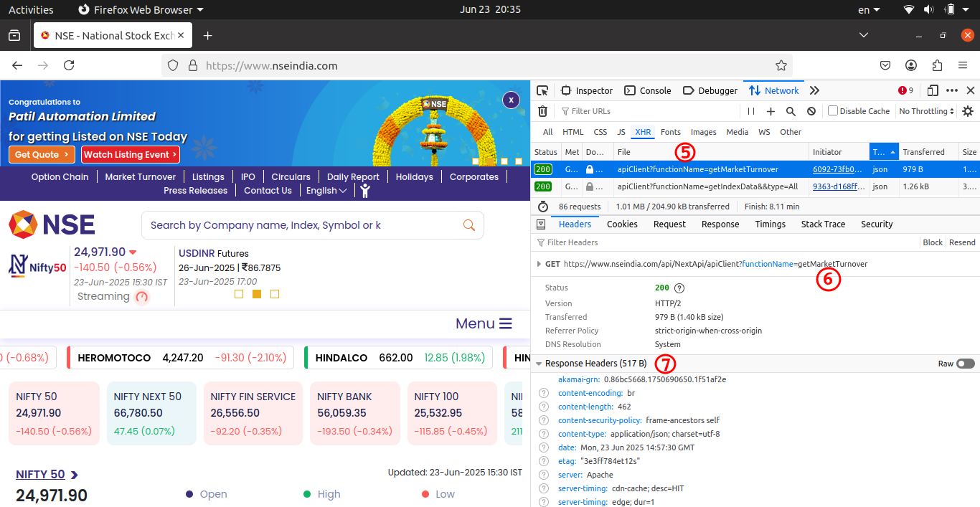Click the plus icon for new request
This screenshot has height=507, width=980.
point(771,111)
